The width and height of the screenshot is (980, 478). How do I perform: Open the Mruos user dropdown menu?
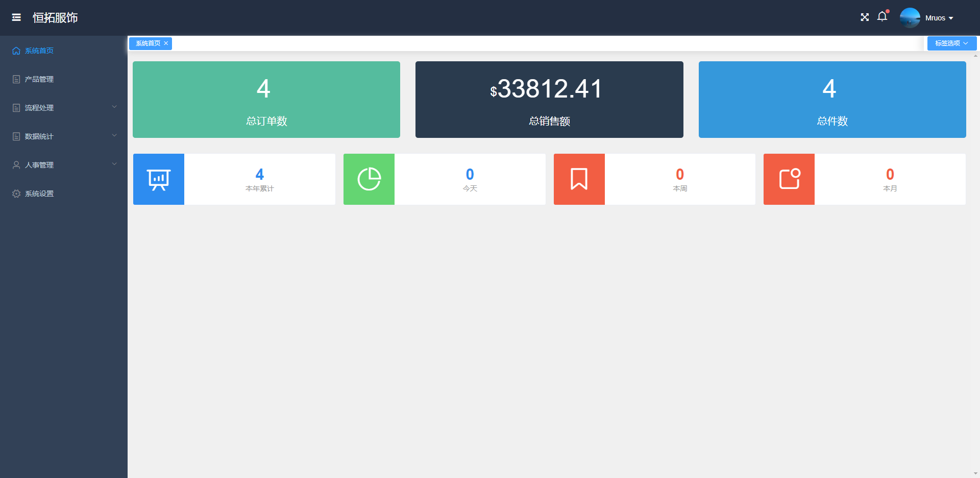939,18
